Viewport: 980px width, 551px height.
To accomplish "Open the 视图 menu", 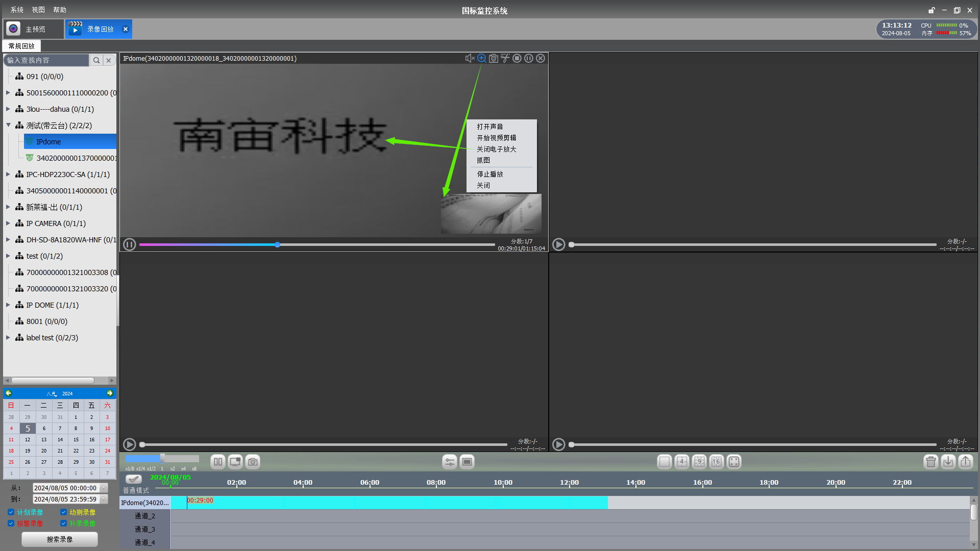I will point(38,10).
